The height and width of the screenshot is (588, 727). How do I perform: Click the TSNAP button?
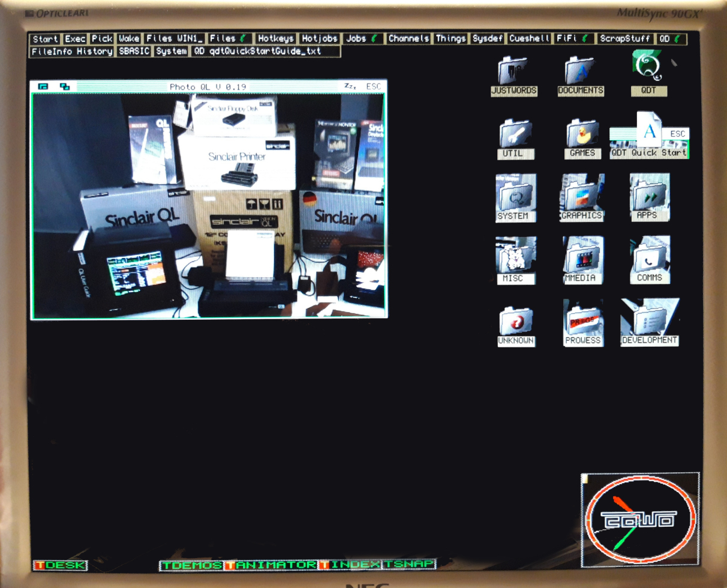tap(409, 565)
